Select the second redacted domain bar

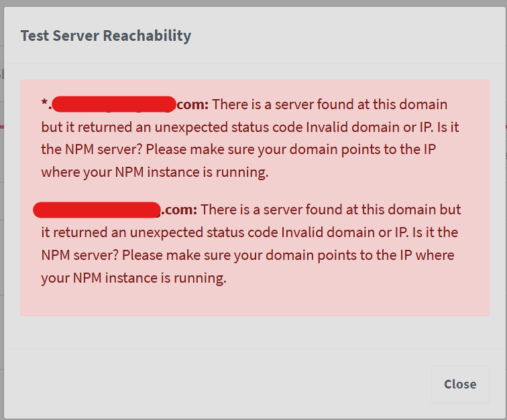pos(97,210)
